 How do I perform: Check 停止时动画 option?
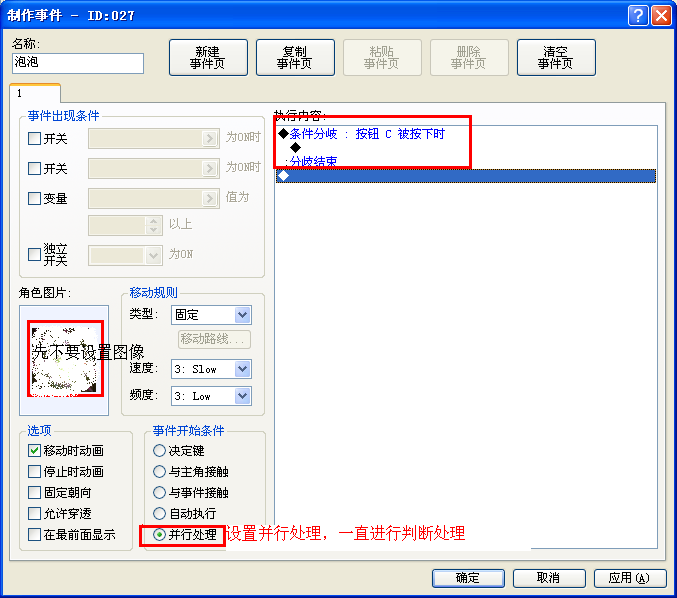[34, 471]
